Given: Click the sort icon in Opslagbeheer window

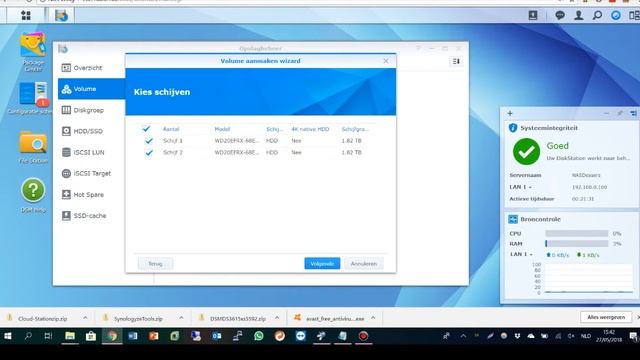Looking at the screenshot, I should click(456, 61).
